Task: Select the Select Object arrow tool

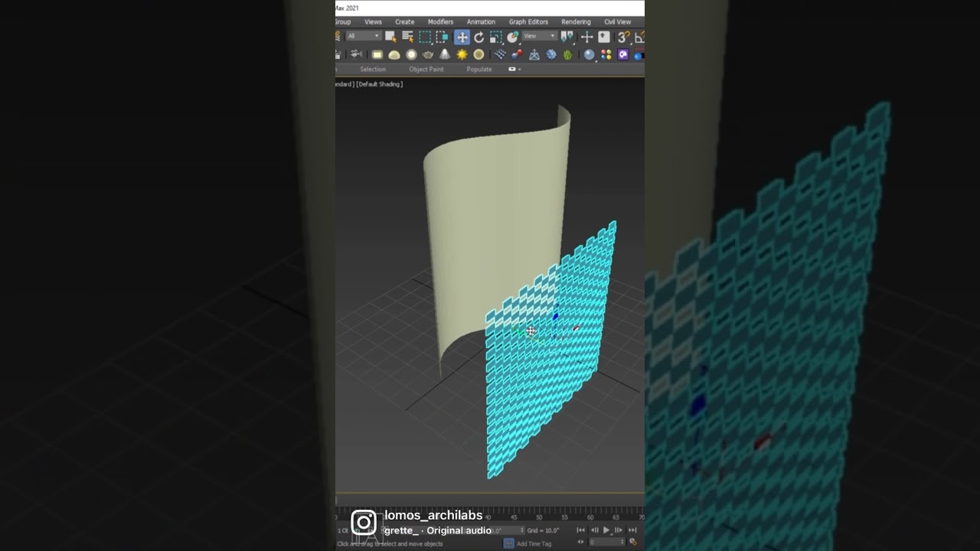Action: click(x=390, y=37)
